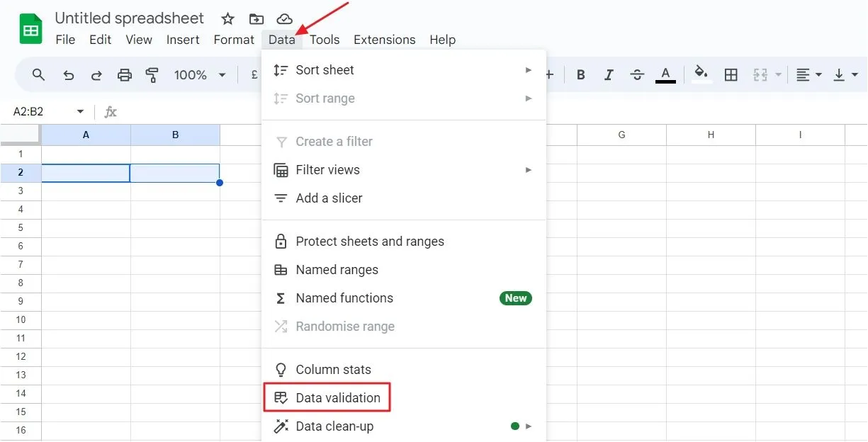The width and height of the screenshot is (868, 442).
Task: Open the Help menu
Action: click(x=442, y=40)
